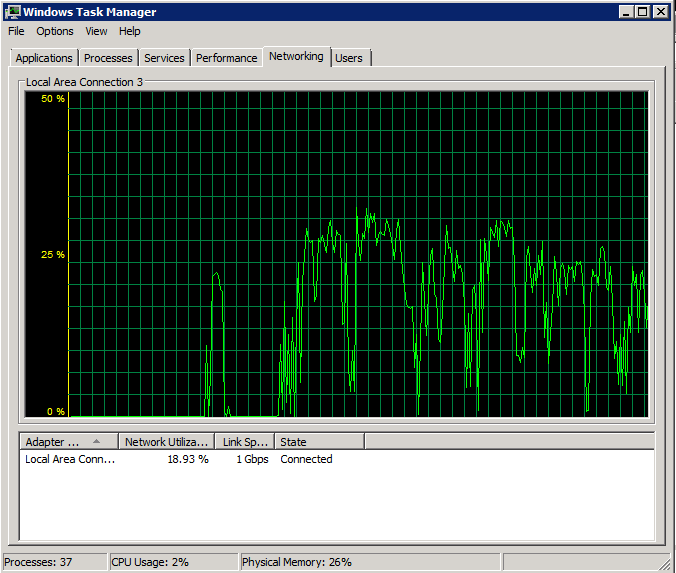The width and height of the screenshot is (676, 573).
Task: Click the Connected state value
Action: click(307, 460)
